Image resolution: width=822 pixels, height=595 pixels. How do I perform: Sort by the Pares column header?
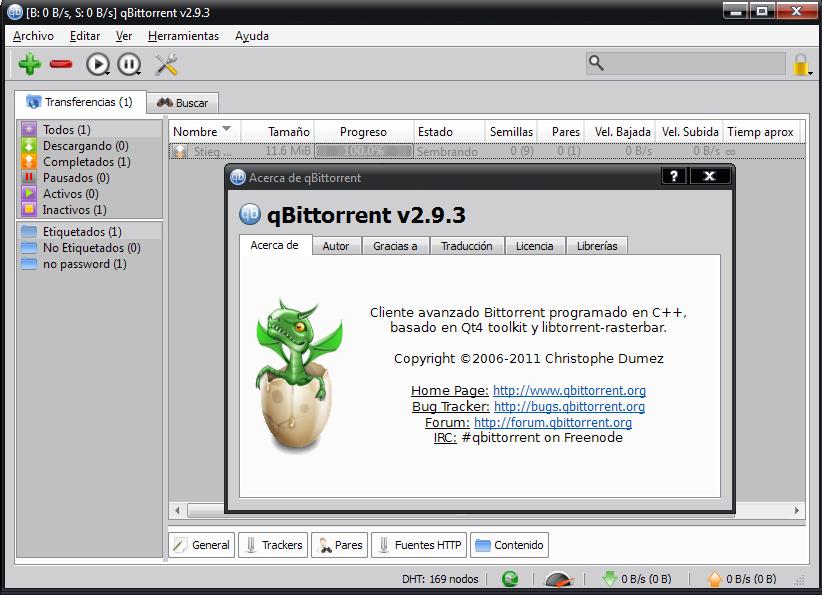click(x=561, y=132)
